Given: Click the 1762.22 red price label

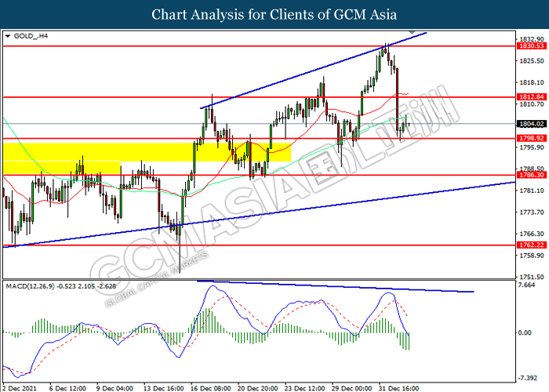Looking at the screenshot, I should coord(532,245).
